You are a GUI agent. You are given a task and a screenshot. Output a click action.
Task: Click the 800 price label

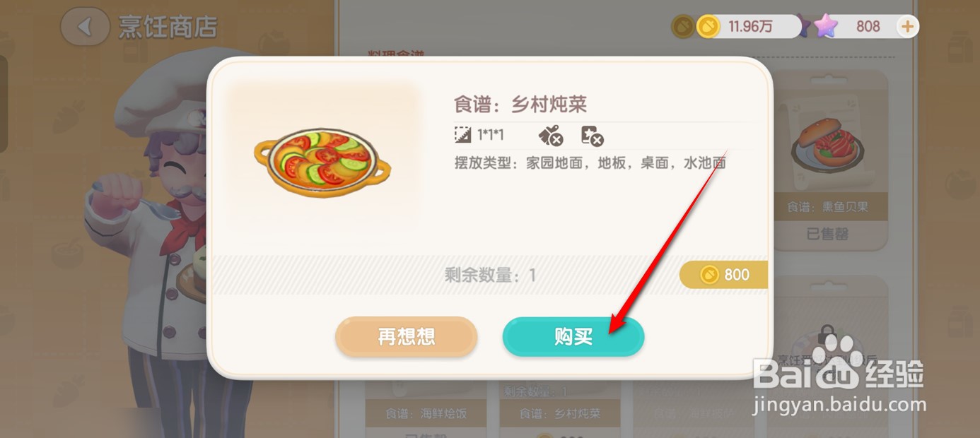737,275
